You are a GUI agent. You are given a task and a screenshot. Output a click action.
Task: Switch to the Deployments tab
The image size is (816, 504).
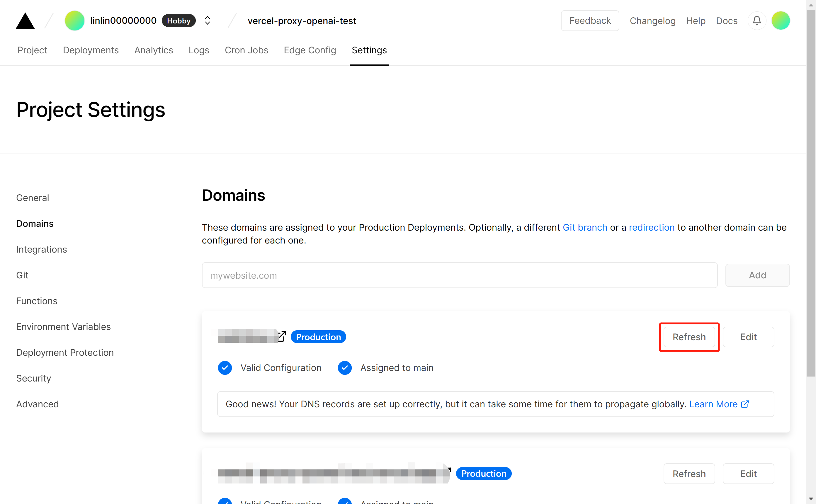91,50
